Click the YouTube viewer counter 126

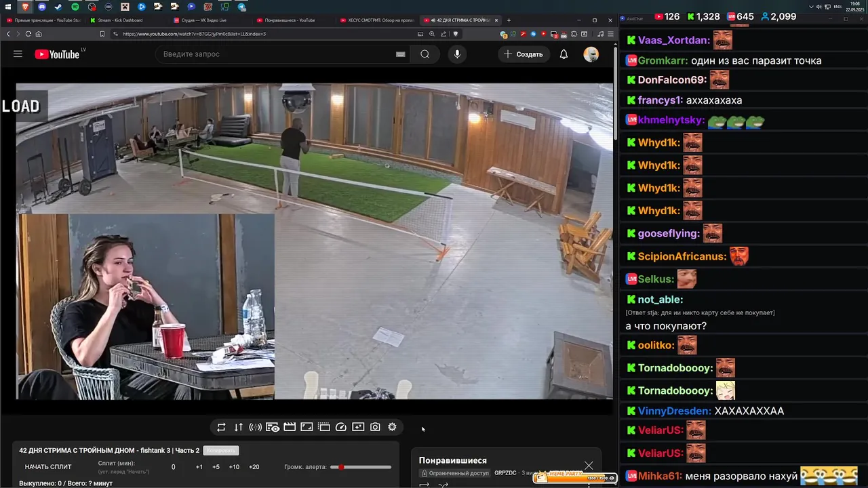[666, 16]
